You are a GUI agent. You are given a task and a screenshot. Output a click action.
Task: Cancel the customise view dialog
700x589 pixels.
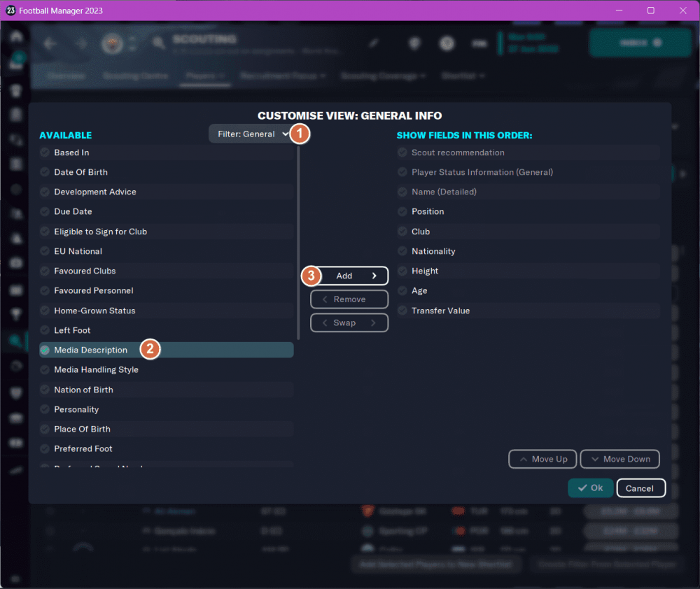640,488
